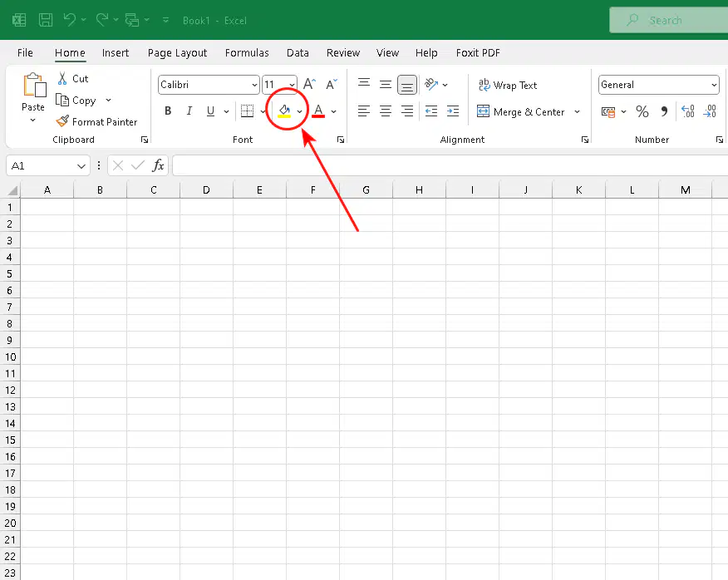Image resolution: width=728 pixels, height=580 pixels.
Task: Click the Middle Align icon
Action: coord(386,84)
